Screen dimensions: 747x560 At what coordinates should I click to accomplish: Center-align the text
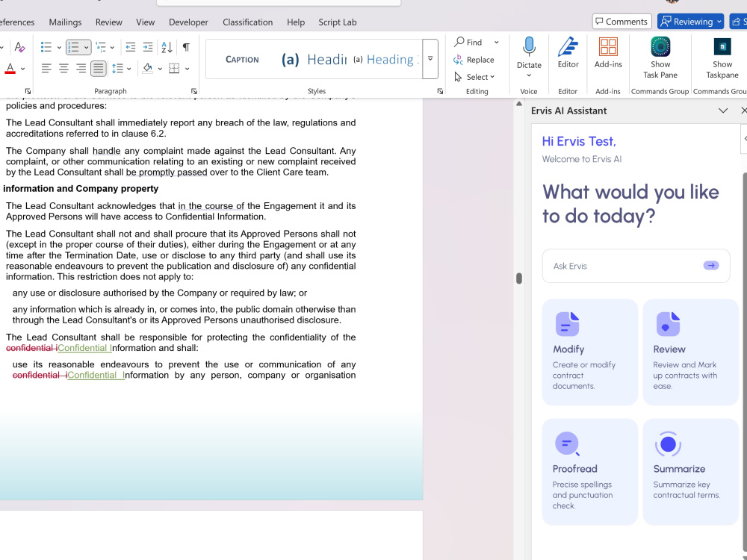[x=63, y=69]
